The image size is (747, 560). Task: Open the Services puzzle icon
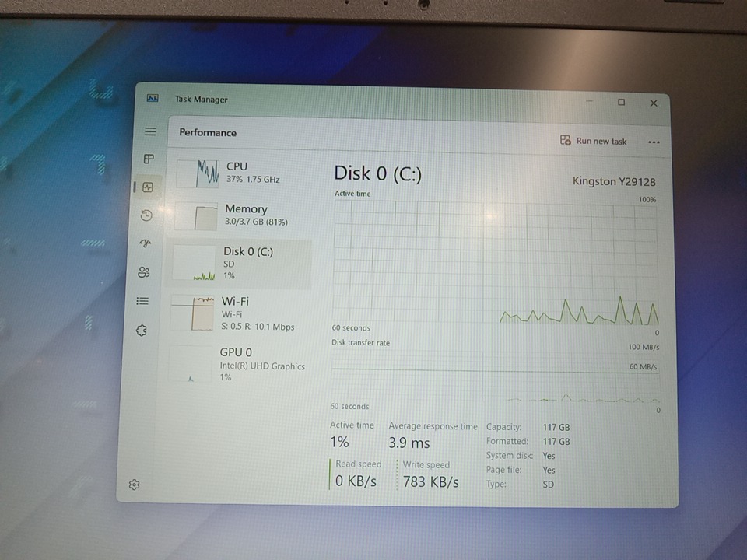coord(141,331)
